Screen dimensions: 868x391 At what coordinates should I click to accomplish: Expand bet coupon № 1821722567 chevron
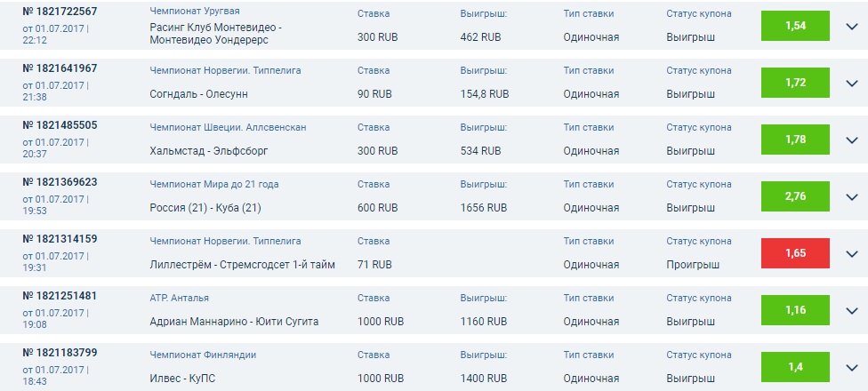pos(851,26)
